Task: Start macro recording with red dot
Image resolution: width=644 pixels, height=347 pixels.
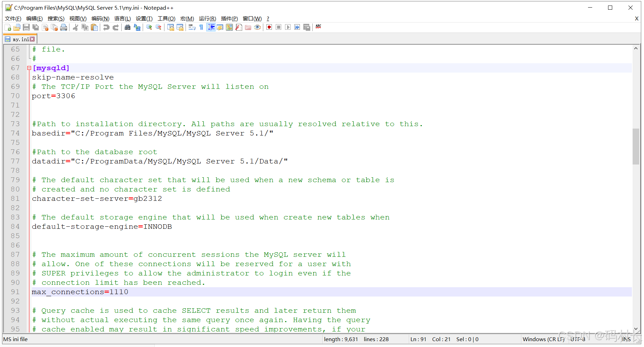Action: pos(269,27)
